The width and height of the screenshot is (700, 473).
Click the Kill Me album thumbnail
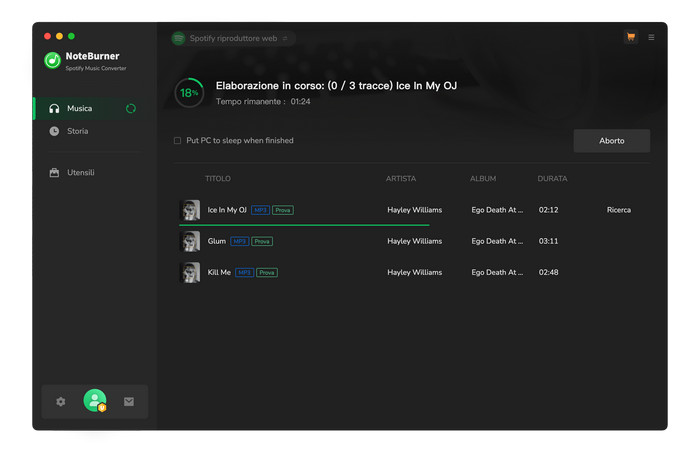[190, 273]
